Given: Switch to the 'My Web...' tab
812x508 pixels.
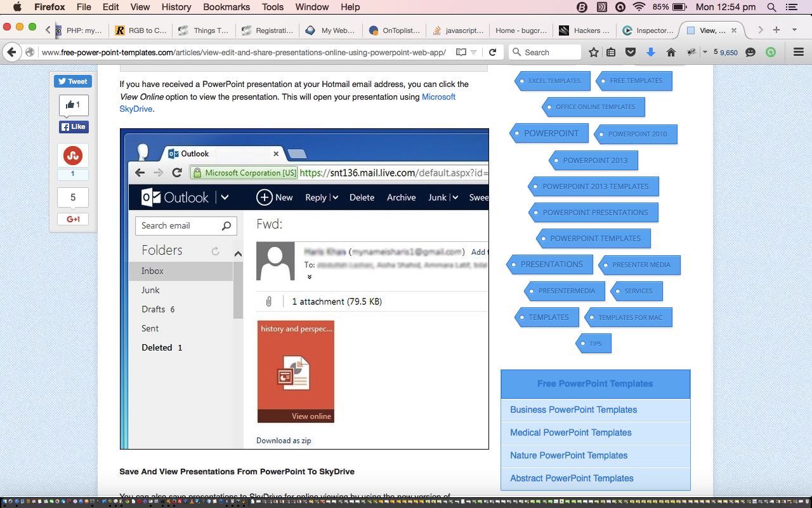Looking at the screenshot, I should click(331, 30).
